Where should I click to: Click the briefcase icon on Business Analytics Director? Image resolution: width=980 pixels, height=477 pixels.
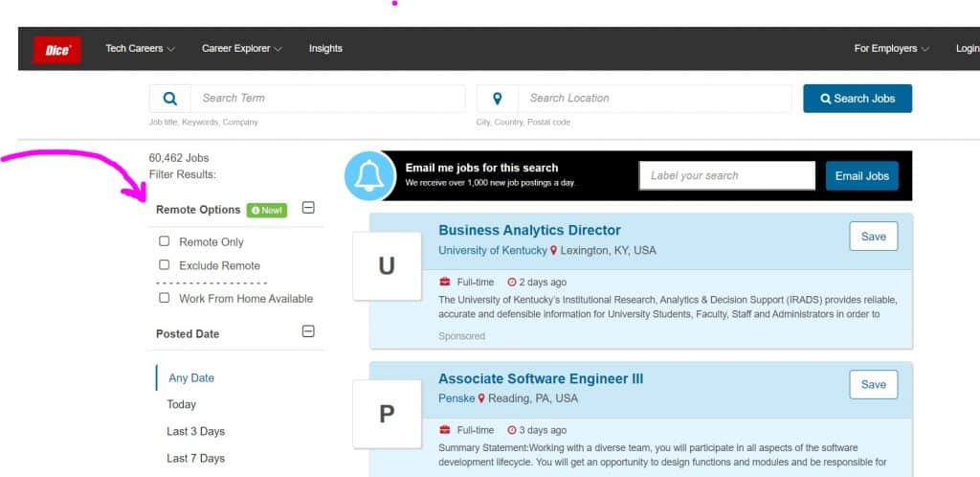[x=445, y=282]
